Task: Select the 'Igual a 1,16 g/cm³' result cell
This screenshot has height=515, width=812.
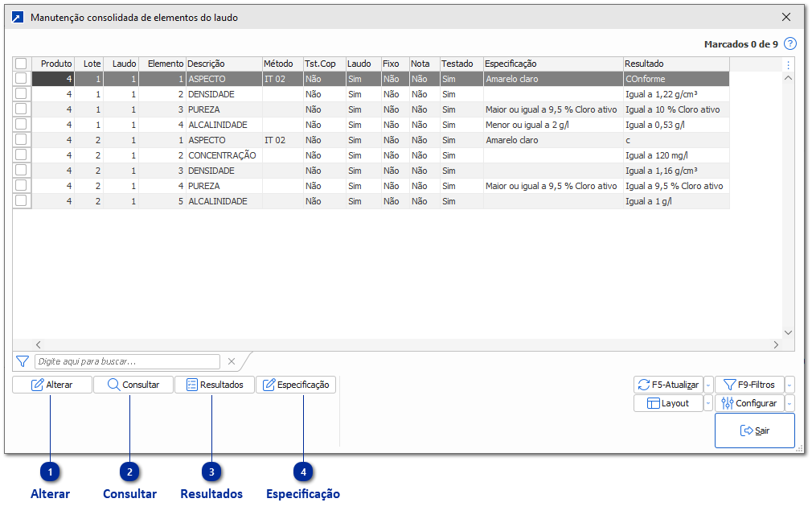Action: pos(676,171)
